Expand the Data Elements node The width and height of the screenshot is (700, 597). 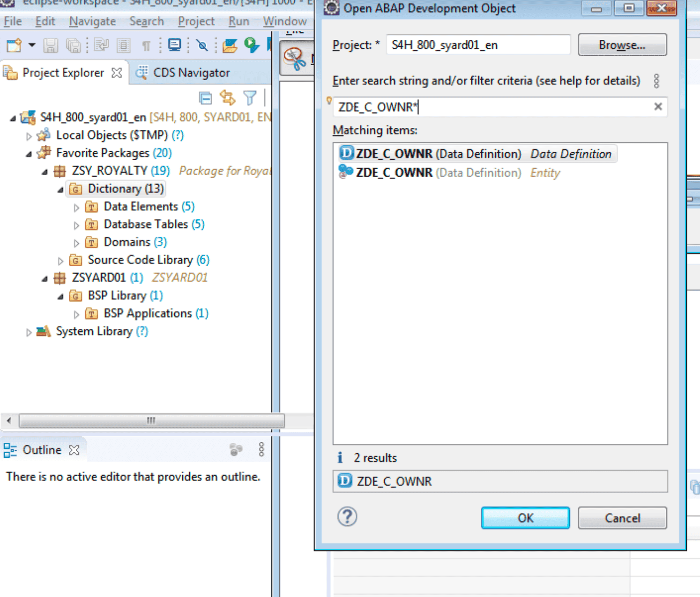tap(77, 207)
